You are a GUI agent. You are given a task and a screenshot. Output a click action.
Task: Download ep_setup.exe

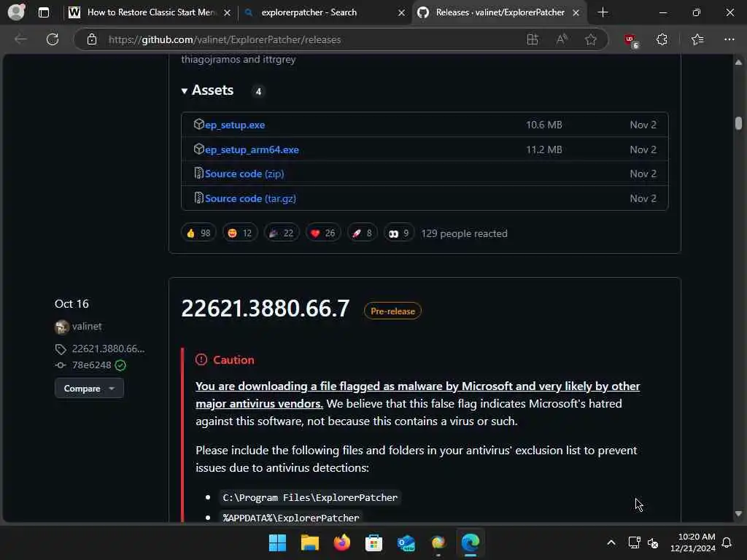[x=235, y=125]
